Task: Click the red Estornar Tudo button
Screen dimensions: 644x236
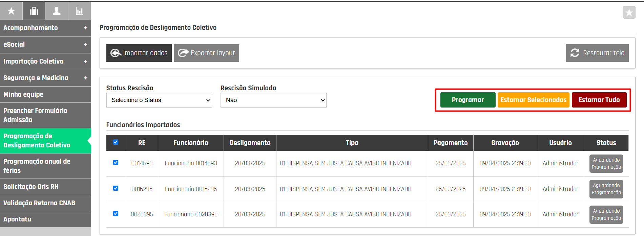Action: [x=599, y=100]
